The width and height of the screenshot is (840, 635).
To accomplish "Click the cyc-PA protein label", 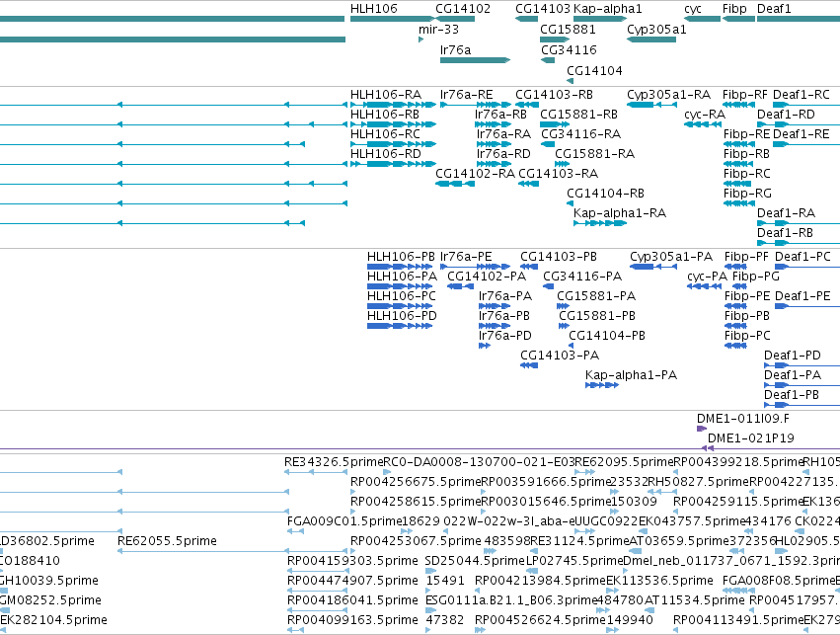I will click(x=707, y=277).
